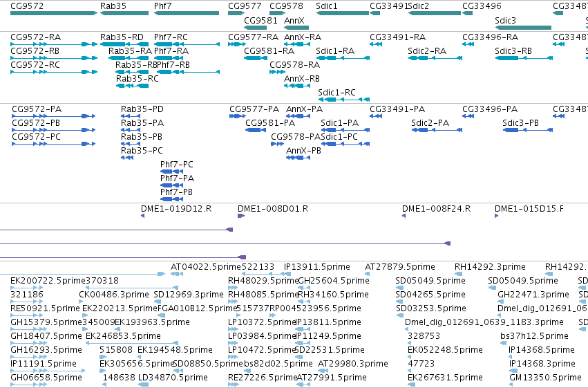The image size is (588, 388).
Task: Click the Phf7-PB protein feature
Action: 172,199
